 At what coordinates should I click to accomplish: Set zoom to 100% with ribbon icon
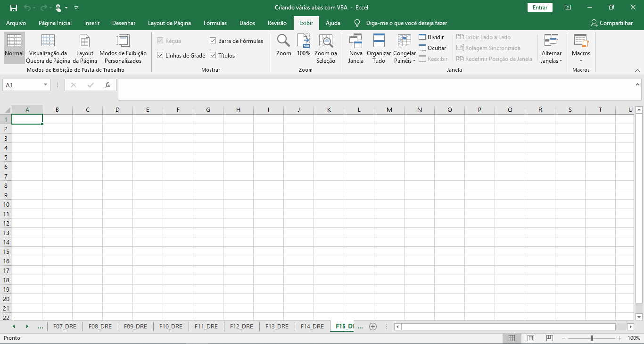tap(304, 47)
